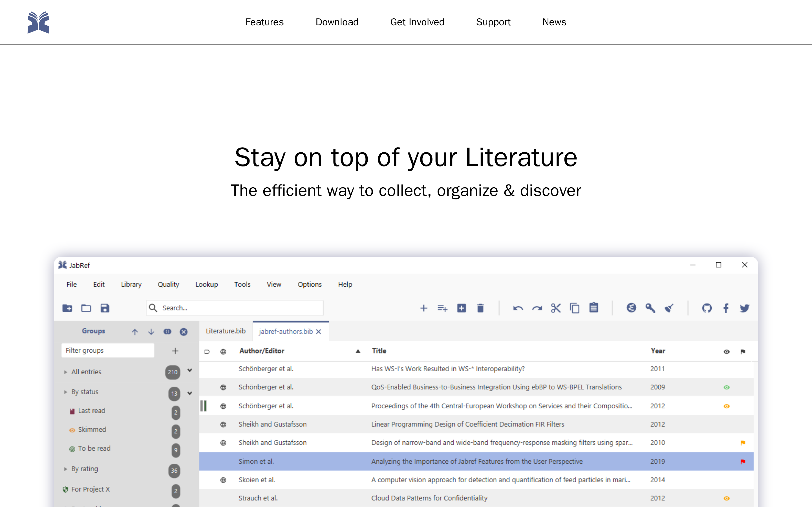812x507 pixels.
Task: Collapse the By status tree arrow
Action: tap(65, 392)
